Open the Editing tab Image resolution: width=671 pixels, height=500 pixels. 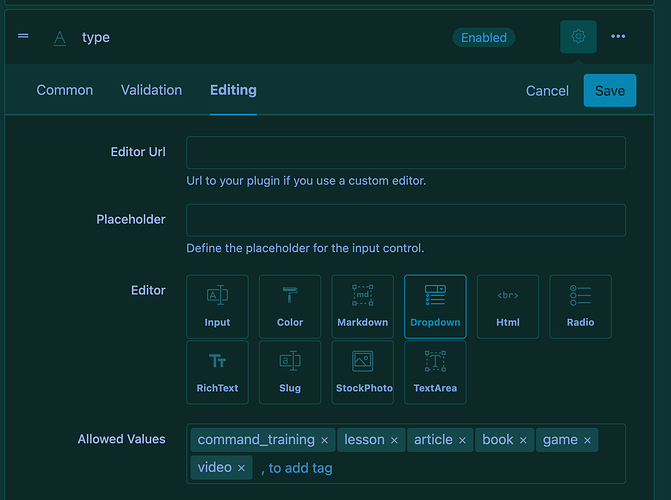pos(233,90)
